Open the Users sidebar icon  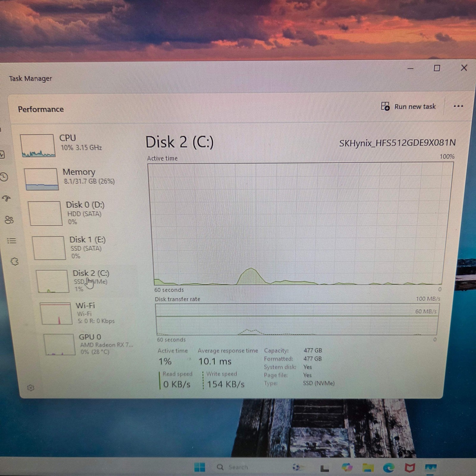pos(9,220)
